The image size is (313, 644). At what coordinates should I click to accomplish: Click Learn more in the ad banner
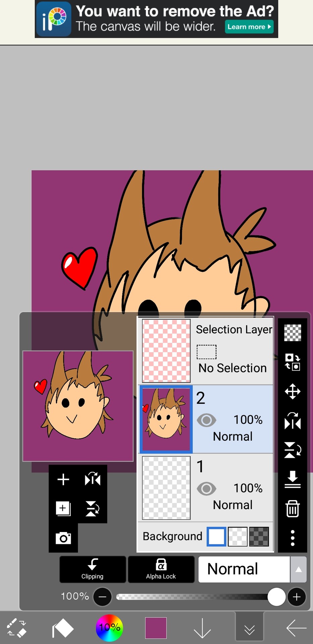(249, 27)
